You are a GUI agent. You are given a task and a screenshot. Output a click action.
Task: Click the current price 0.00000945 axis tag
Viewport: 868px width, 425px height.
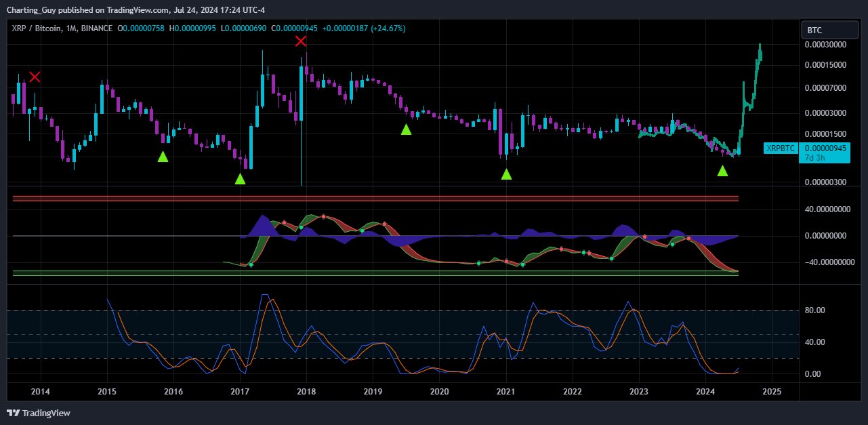click(825, 148)
